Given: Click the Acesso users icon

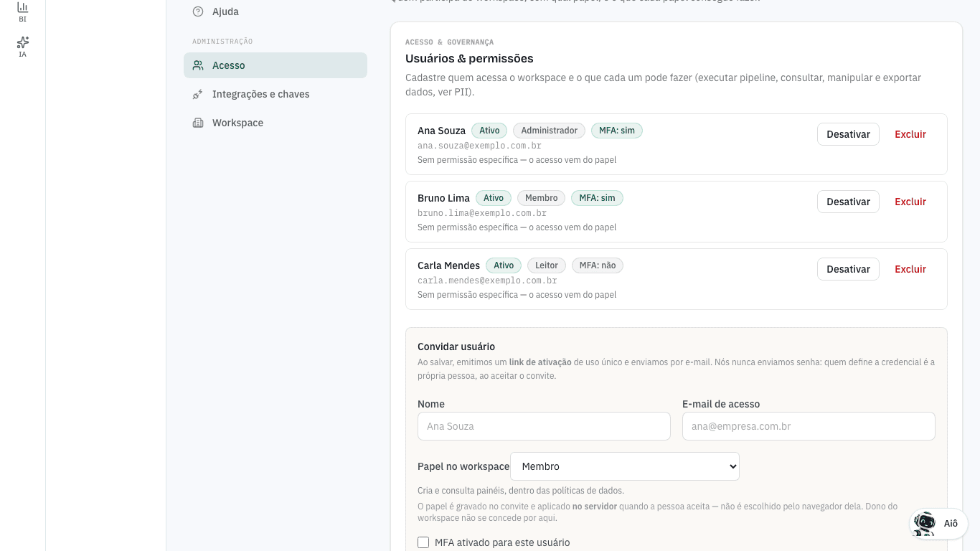Looking at the screenshot, I should coord(198,65).
